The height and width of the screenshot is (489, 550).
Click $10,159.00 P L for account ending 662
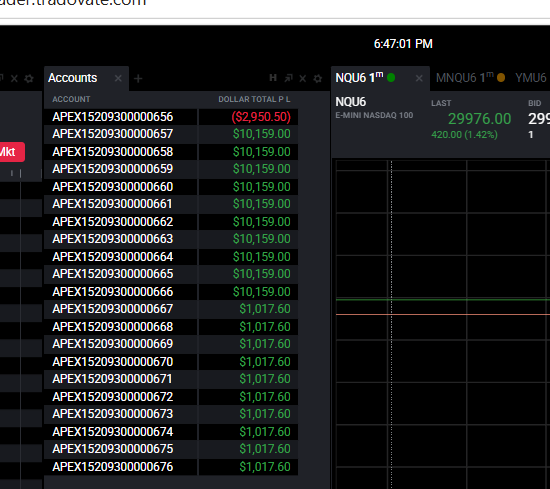tap(262, 222)
